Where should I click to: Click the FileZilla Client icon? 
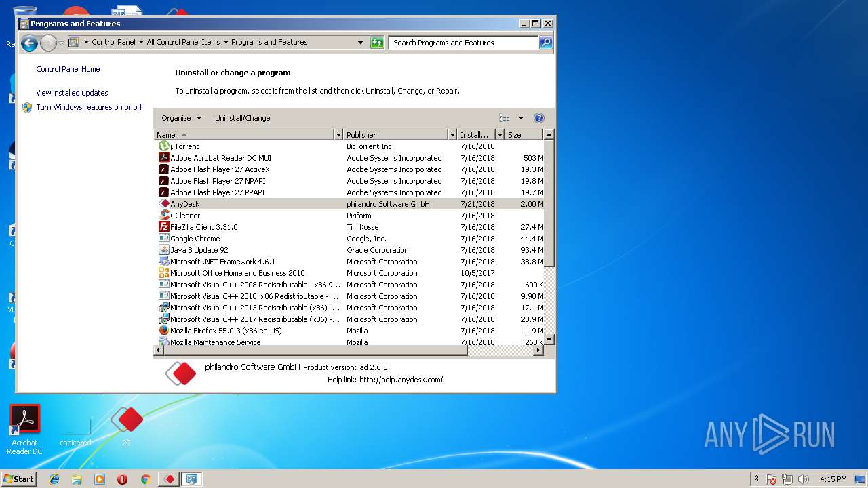click(x=163, y=227)
